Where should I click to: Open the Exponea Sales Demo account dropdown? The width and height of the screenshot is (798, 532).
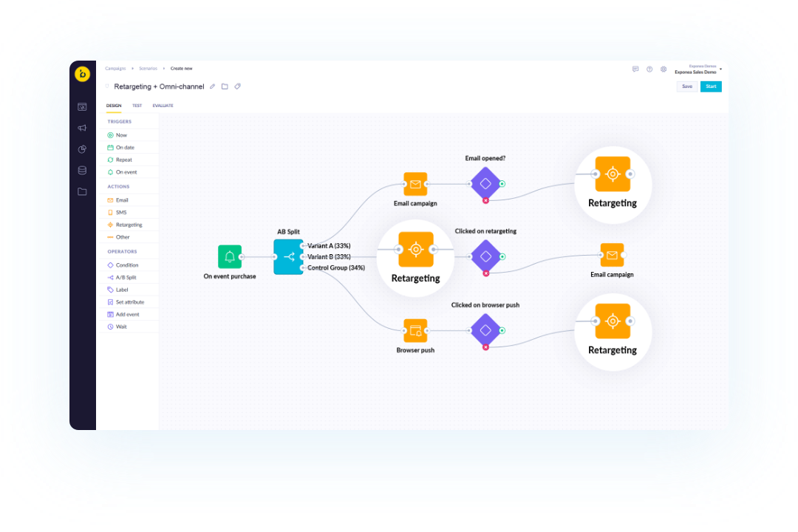coord(698,69)
